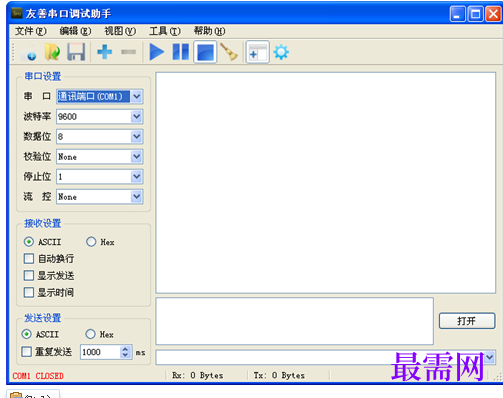Expand the 串口 port dropdown
The image size is (503, 398).
[x=136, y=97]
